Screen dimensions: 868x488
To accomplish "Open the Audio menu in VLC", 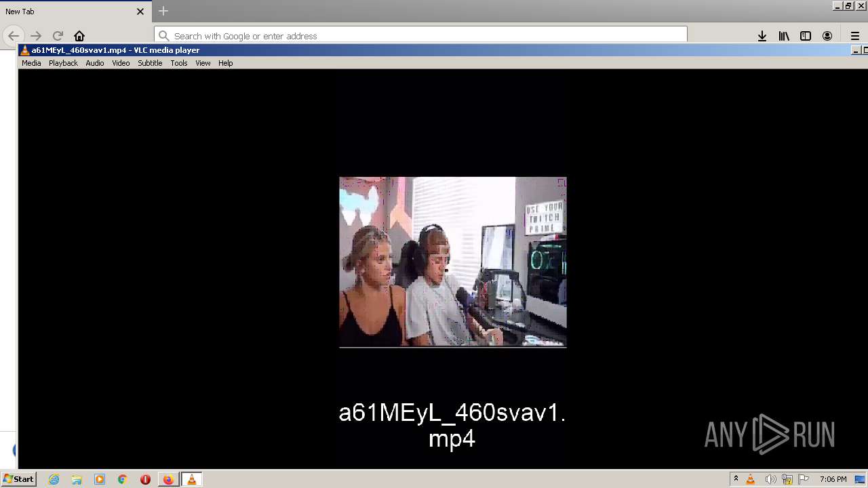I will 95,63.
